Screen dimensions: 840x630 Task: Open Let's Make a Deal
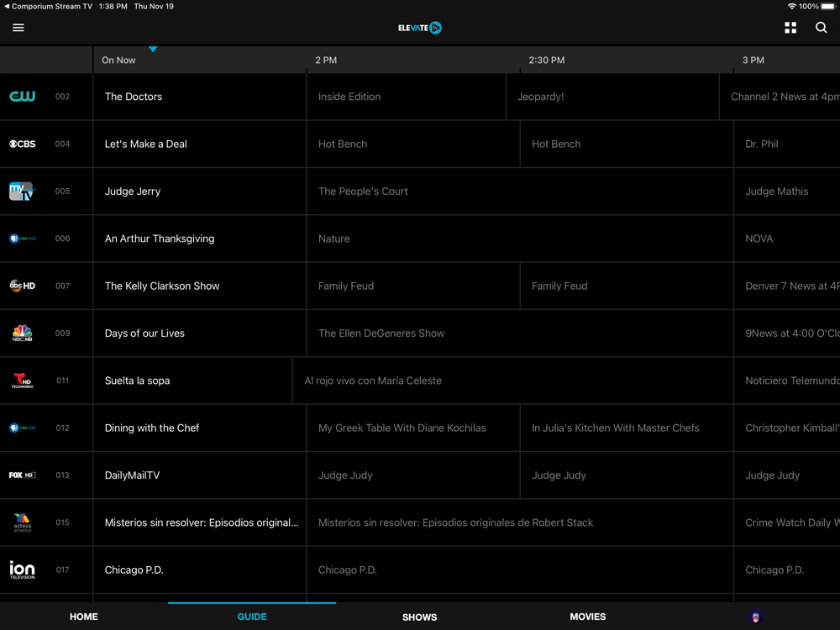coord(200,144)
